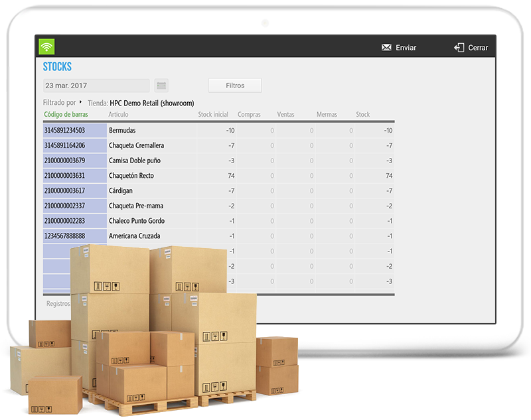Viewport: 531px width, 420px height.
Task: Click the Cerrar exit icon
Action: [459, 48]
